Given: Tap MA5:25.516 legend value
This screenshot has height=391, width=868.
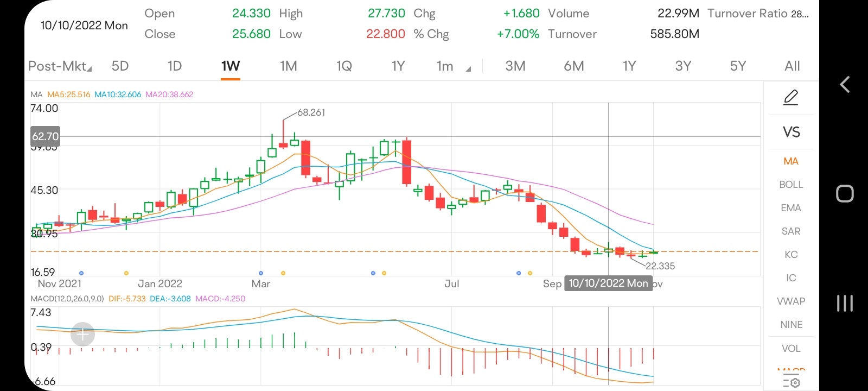Looking at the screenshot, I should tap(69, 94).
